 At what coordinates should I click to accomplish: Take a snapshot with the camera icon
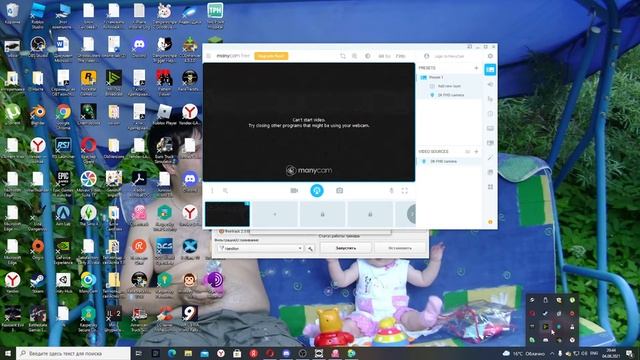tap(339, 191)
